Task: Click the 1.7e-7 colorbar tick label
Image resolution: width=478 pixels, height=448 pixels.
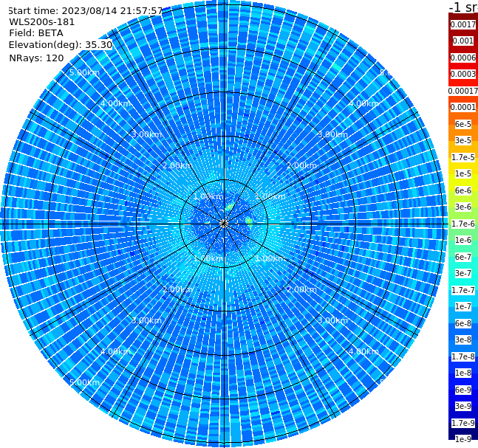Action: [463, 290]
